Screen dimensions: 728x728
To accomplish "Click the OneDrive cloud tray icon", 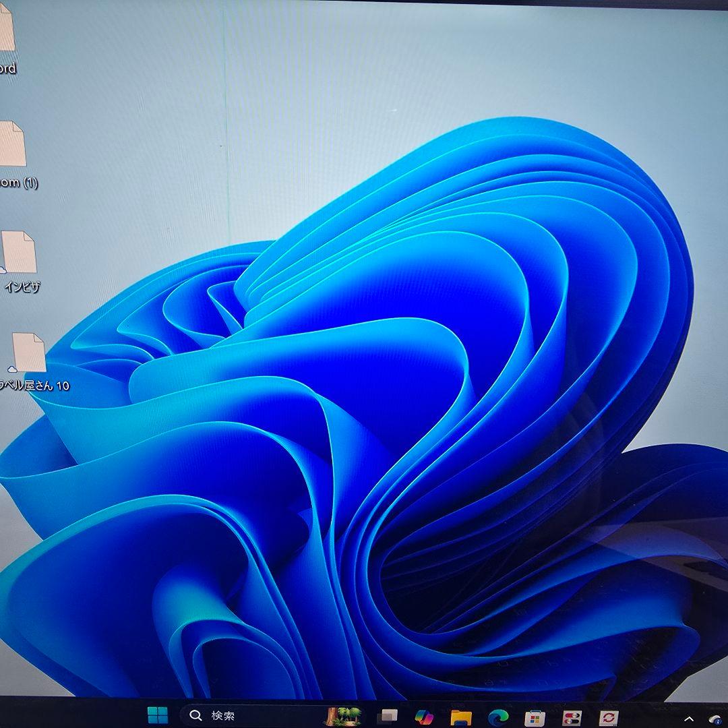I will [715, 719].
